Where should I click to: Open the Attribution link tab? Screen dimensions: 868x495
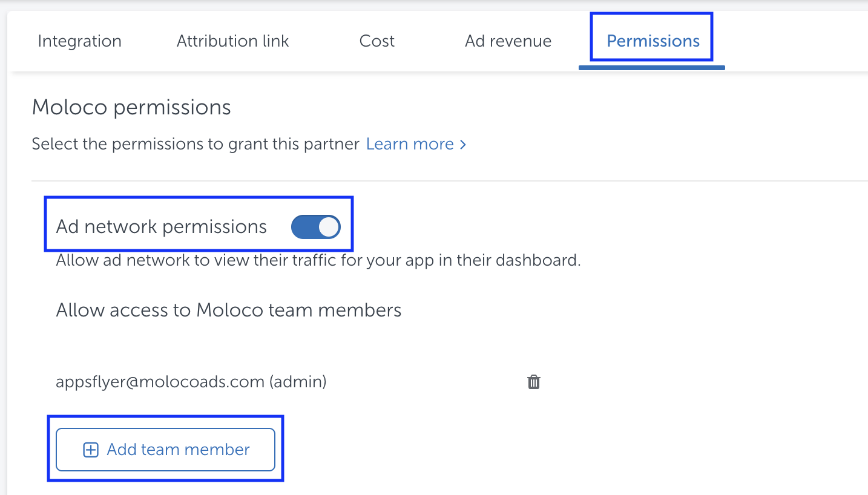[232, 41]
